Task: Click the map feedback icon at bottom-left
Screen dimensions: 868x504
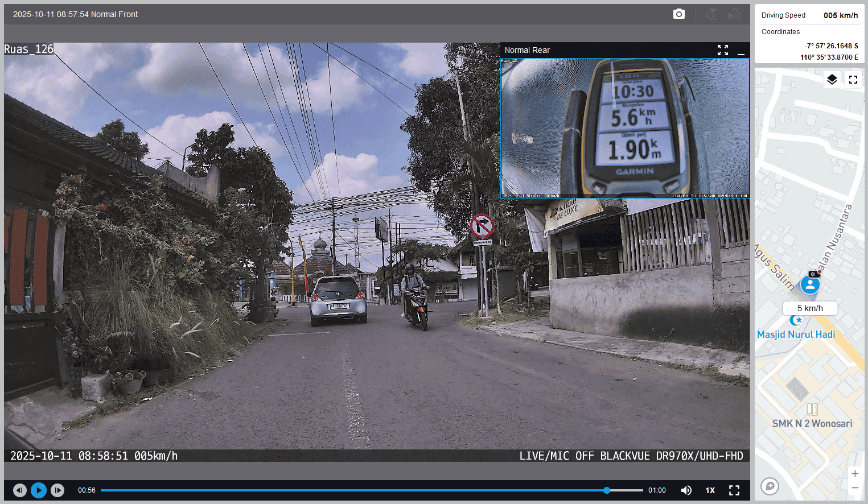Action: click(770, 486)
